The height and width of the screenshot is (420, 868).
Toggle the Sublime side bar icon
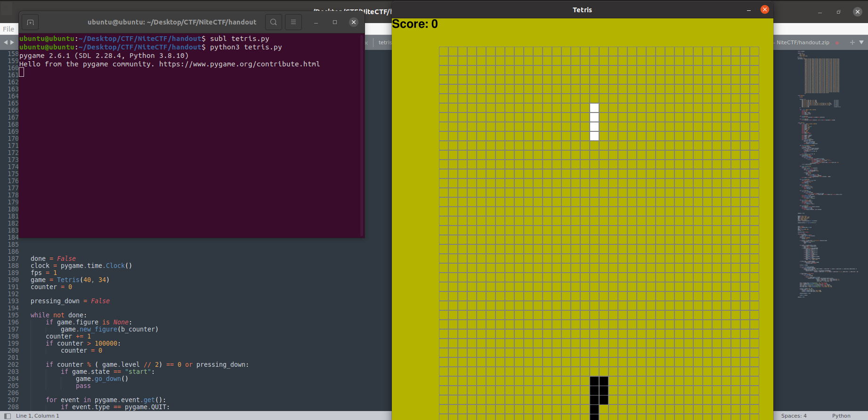(8, 416)
